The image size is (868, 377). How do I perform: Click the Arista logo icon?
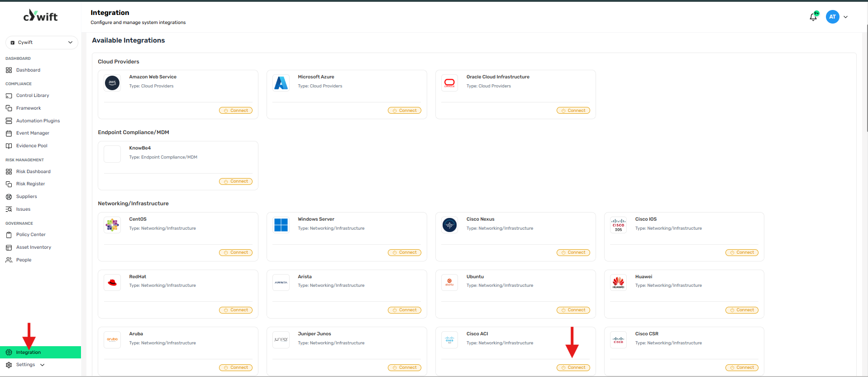[281, 283]
